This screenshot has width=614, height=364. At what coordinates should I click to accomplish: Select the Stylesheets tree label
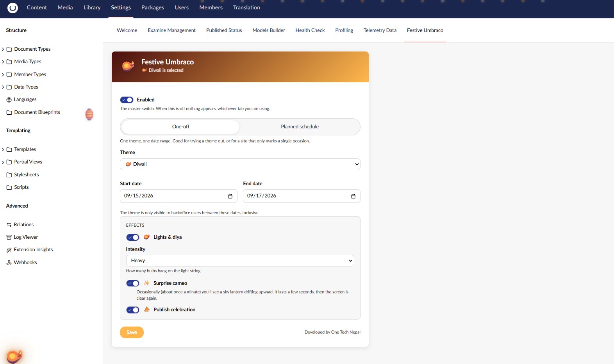click(x=27, y=175)
